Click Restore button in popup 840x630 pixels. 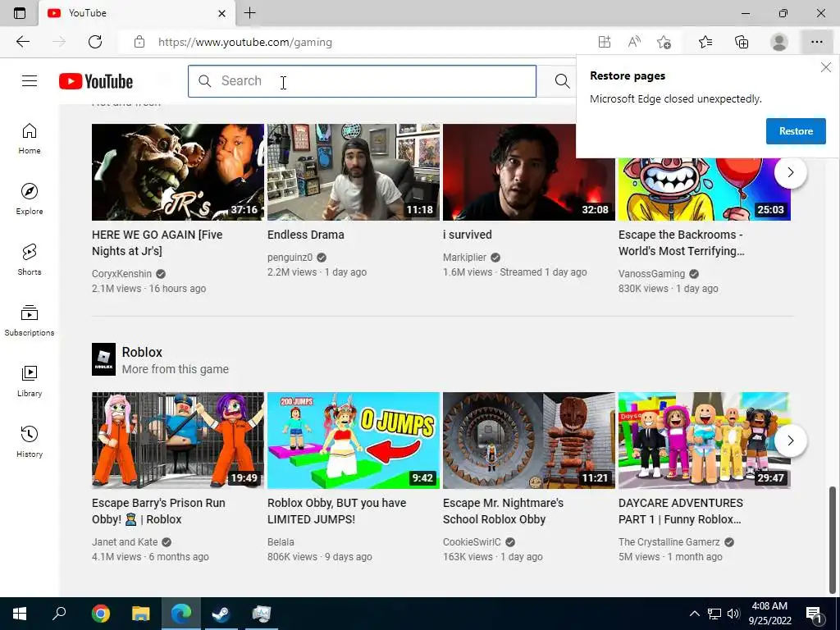796,131
